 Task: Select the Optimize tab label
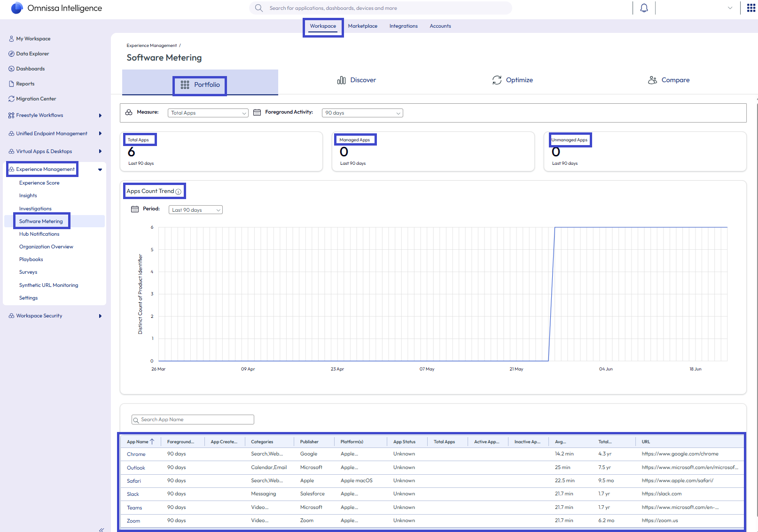click(519, 80)
